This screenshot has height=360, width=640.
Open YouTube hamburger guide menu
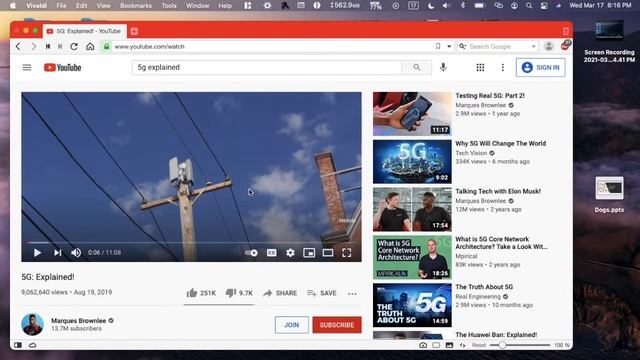click(27, 67)
